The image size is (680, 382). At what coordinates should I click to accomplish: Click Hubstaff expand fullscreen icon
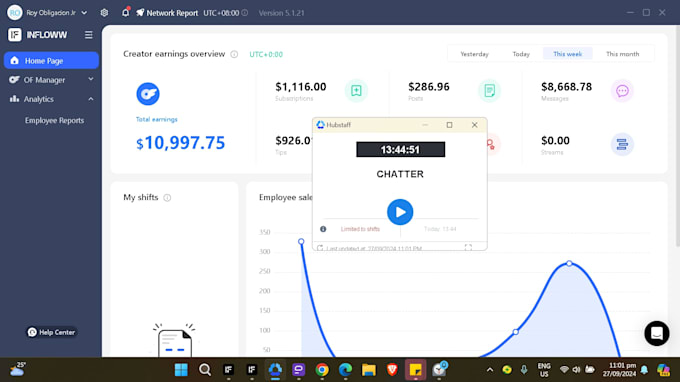pyautogui.click(x=468, y=247)
